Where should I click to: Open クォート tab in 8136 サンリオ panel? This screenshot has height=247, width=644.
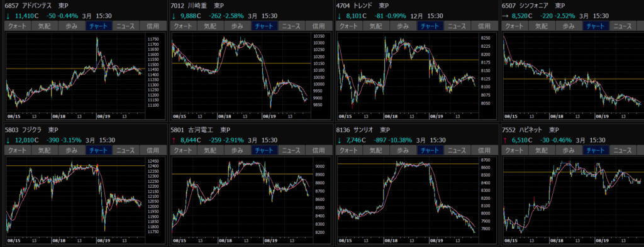(x=349, y=150)
